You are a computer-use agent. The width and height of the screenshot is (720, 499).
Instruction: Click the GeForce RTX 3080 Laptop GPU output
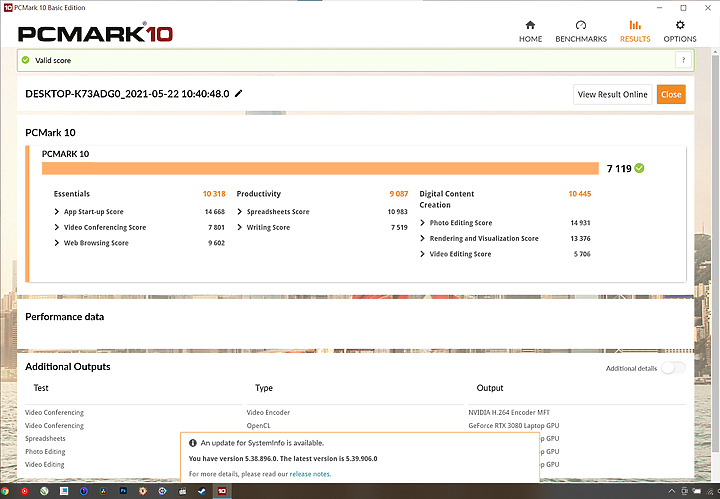[x=514, y=426]
